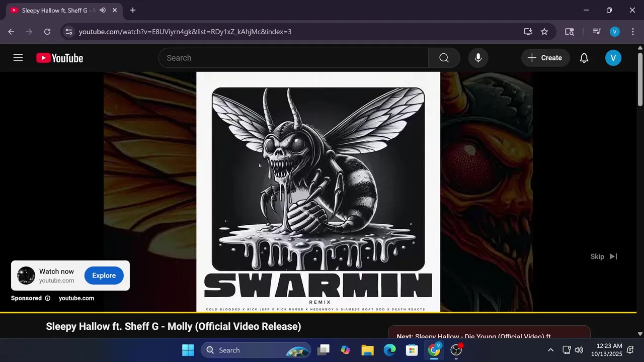Go forward in browser history
This screenshot has height=362, width=644.
(29, 32)
